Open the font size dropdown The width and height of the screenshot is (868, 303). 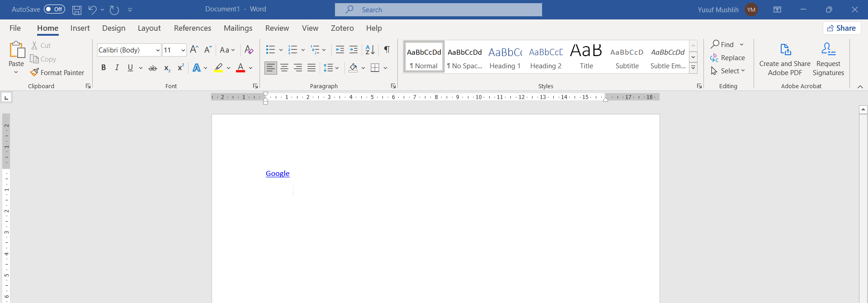183,50
